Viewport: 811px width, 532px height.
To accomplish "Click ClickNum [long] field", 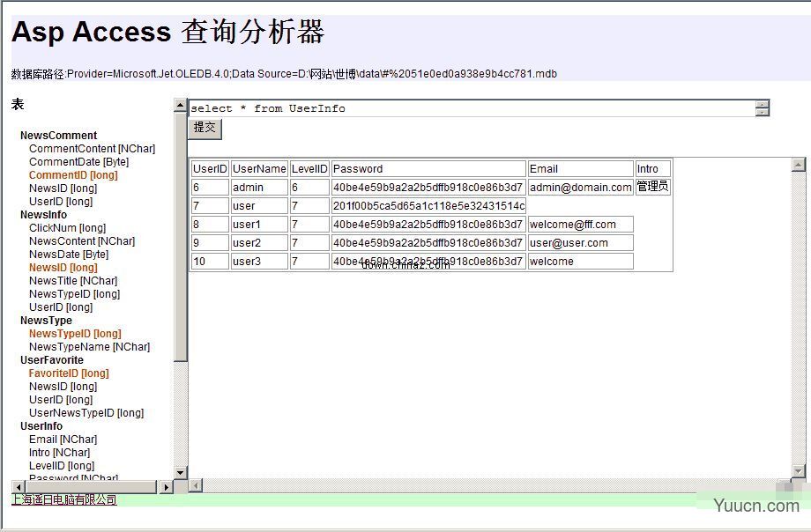I will click(67, 228).
